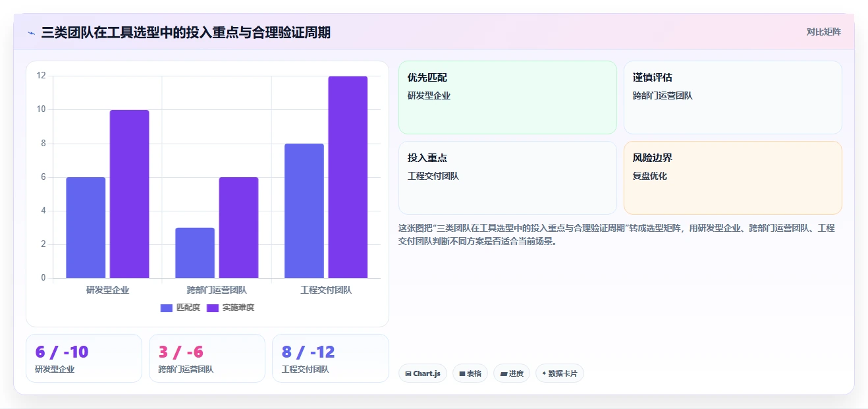
Task: Click the 复盘优化 text in 风险边界 card
Action: (650, 176)
